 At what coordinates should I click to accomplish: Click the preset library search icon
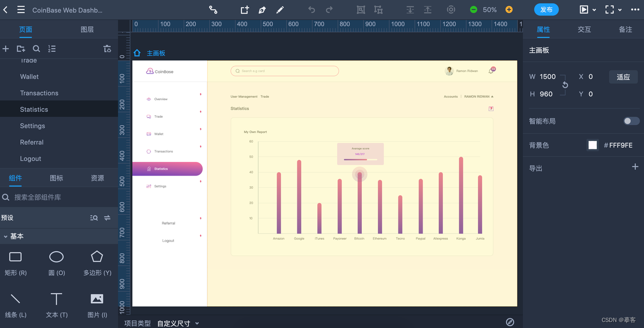click(x=94, y=218)
